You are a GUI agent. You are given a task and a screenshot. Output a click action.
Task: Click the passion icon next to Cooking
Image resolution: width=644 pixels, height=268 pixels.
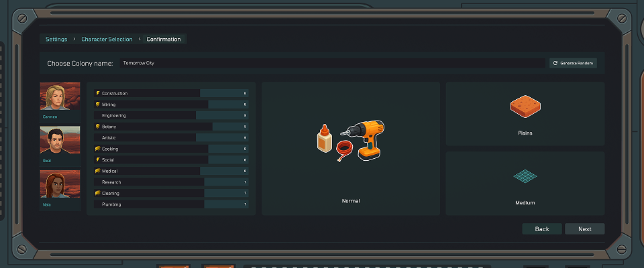tap(98, 149)
